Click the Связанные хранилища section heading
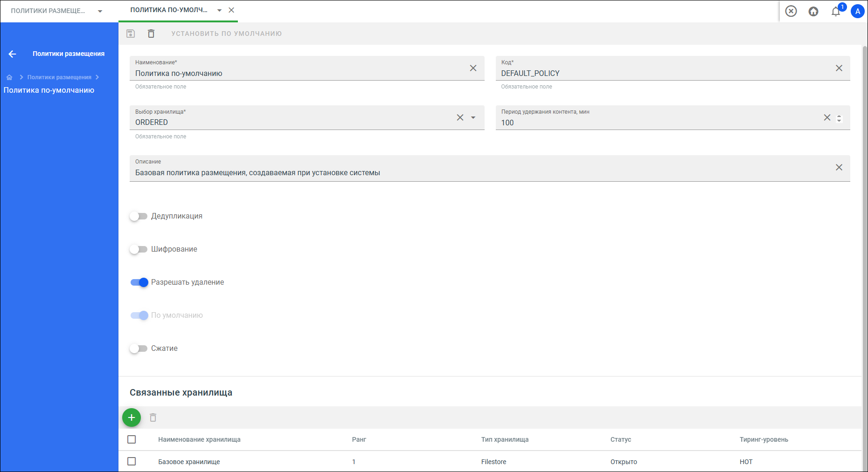This screenshot has width=868, height=472. [x=181, y=392]
